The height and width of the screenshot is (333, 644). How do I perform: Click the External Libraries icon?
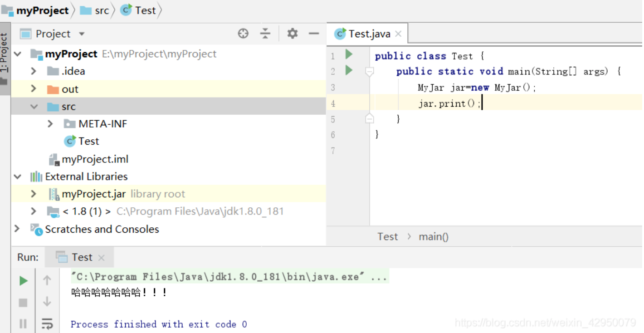coord(36,176)
